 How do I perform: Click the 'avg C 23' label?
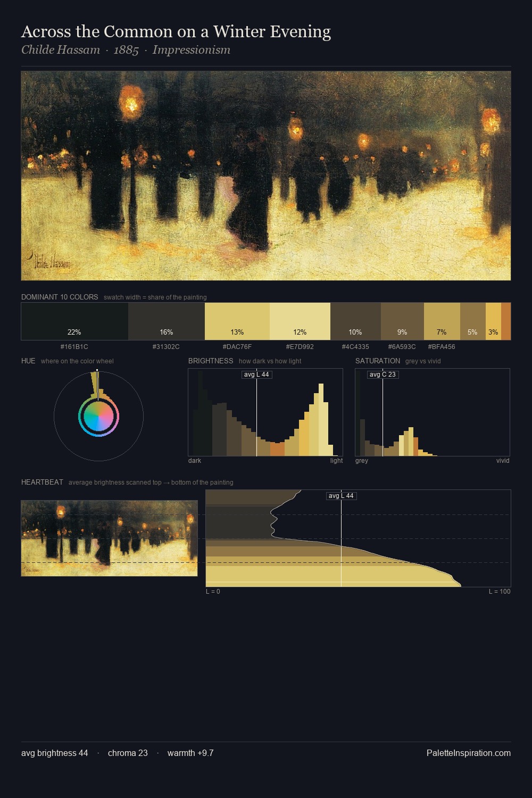(x=383, y=375)
